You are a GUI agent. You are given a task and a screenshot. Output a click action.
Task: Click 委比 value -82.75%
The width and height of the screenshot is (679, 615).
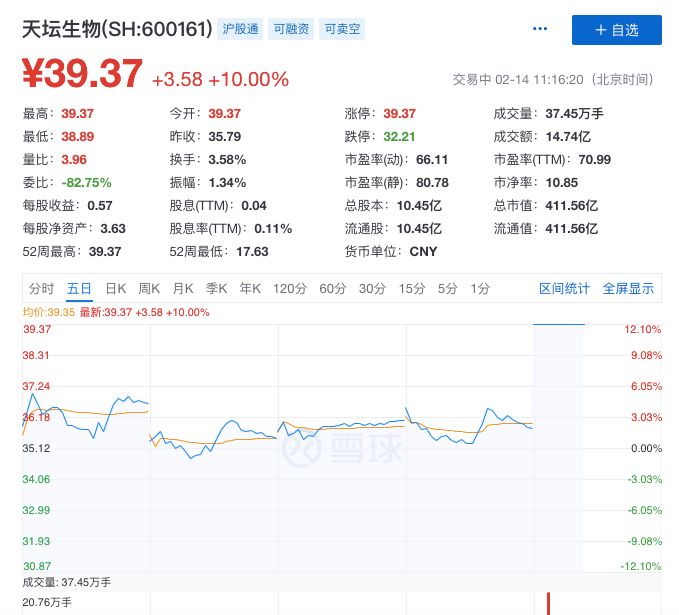(x=86, y=183)
